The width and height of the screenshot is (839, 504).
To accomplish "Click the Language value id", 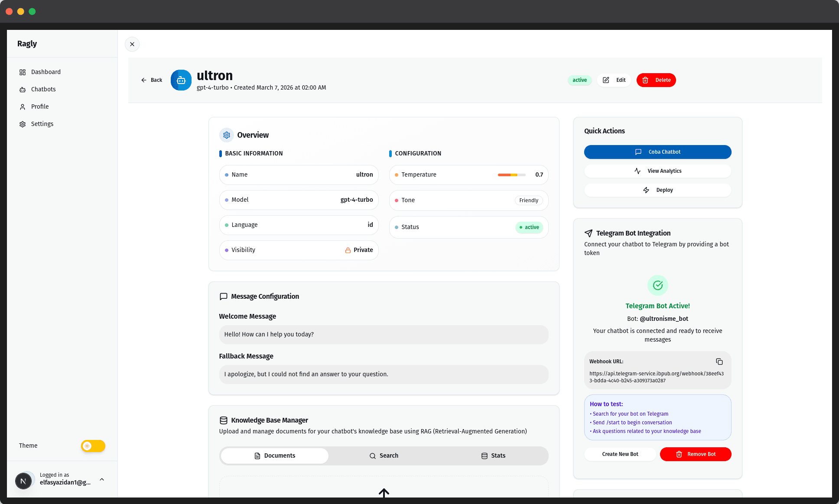I will click(370, 225).
